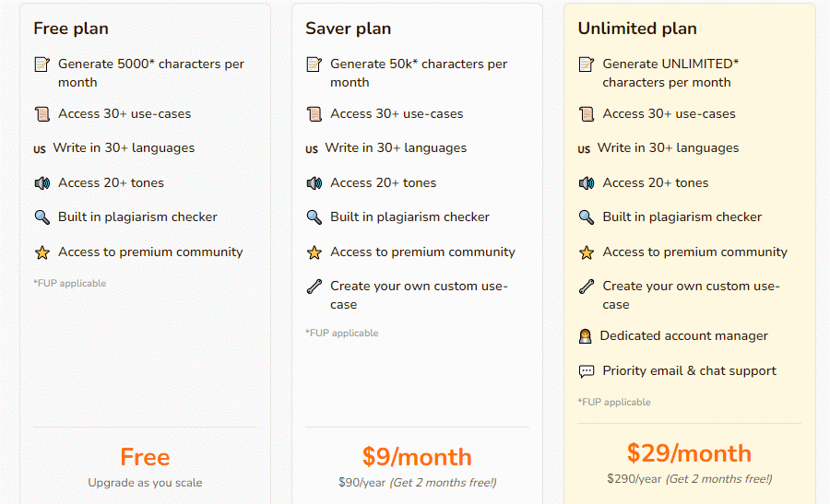830x504 pixels.
Task: Click the account manager person icon
Action: [x=585, y=336]
